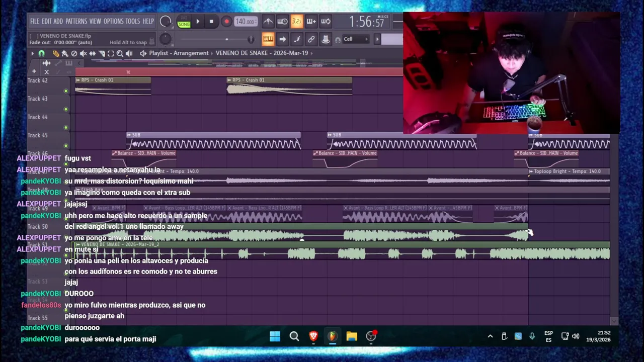Toggle the overdub recording icon

click(311, 22)
